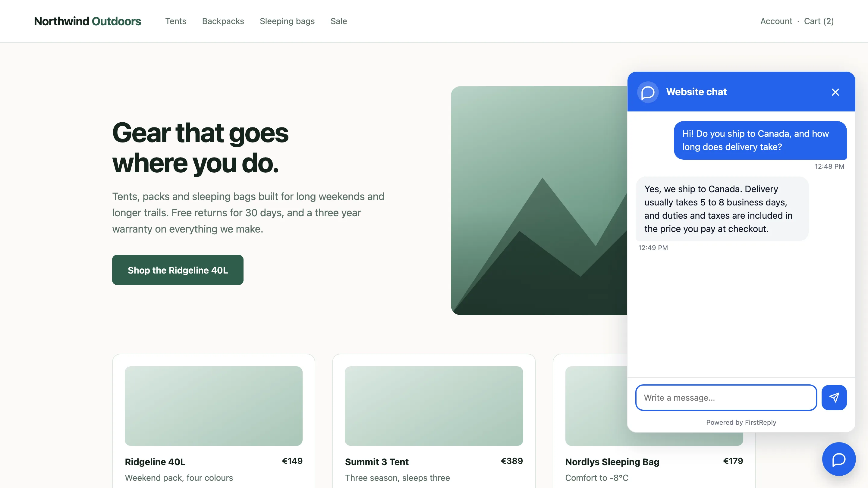The image size is (868, 488).
Task: Click 'Comfort to -8°C' description
Action: point(596,477)
